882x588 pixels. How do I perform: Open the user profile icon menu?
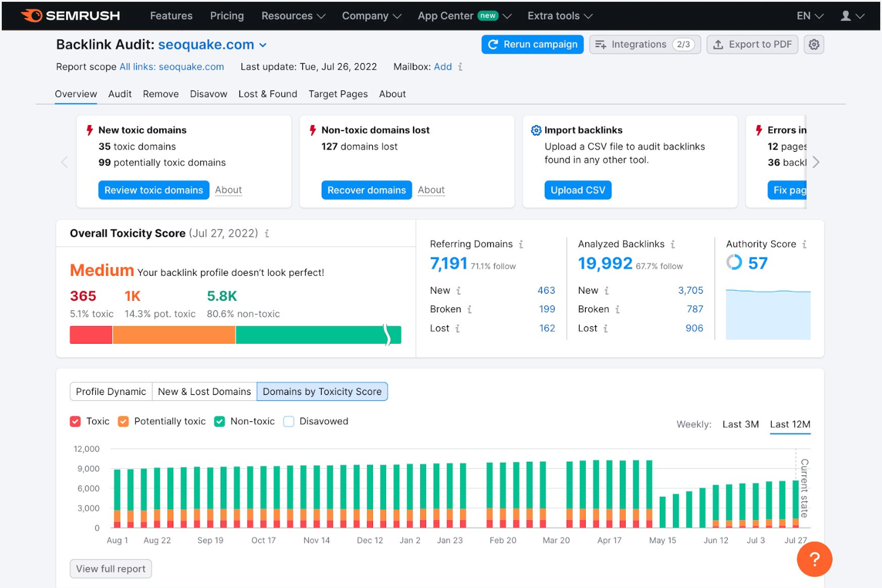click(x=852, y=16)
